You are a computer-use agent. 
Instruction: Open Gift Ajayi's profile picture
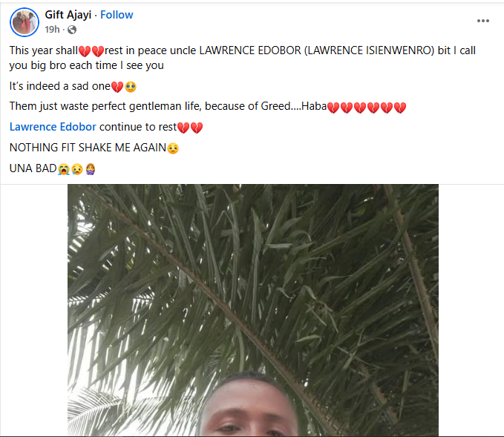pos(24,22)
